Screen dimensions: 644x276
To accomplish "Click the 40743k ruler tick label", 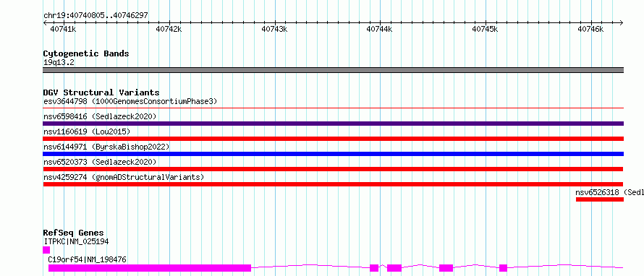I will coord(274,29).
